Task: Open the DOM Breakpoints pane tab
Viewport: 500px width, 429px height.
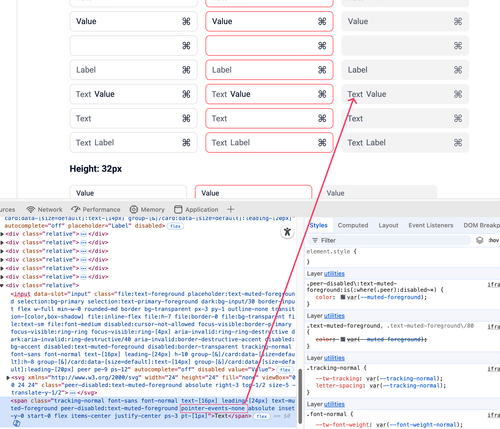Action: click(481, 225)
